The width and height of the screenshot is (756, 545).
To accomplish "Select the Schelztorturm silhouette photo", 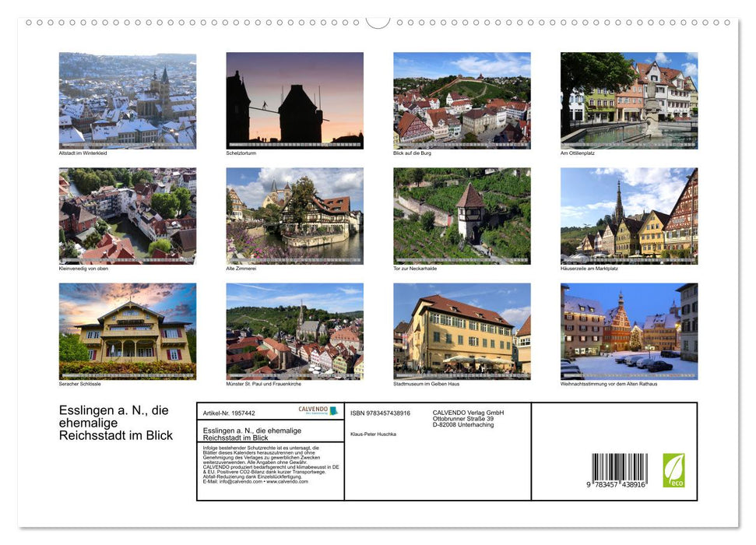I will click(x=294, y=100).
